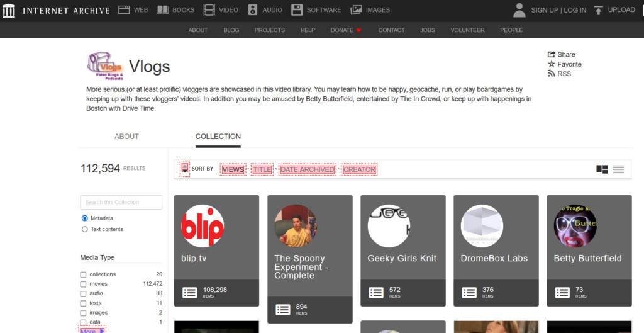Viewport: 644px width, 333px height.
Task: Check the texts media type box
Action: pyautogui.click(x=83, y=303)
